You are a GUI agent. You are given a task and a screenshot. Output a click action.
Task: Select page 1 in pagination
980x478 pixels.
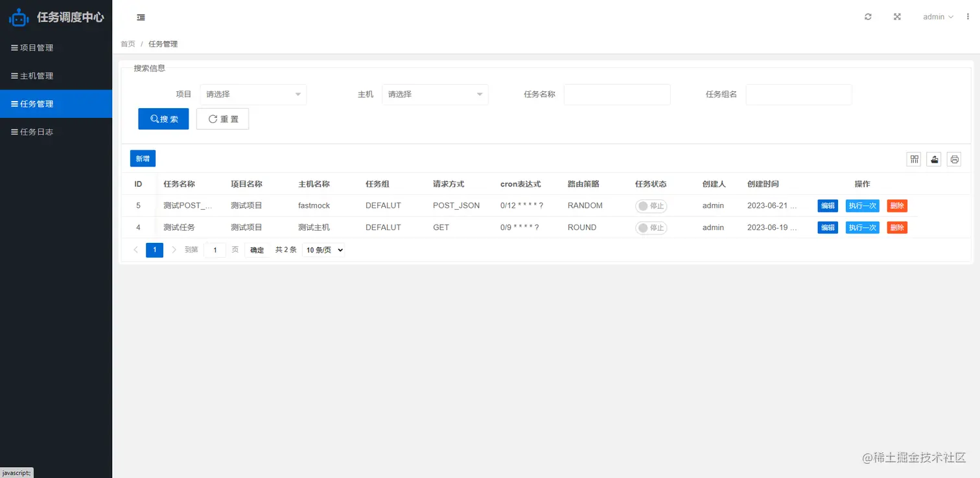click(154, 250)
